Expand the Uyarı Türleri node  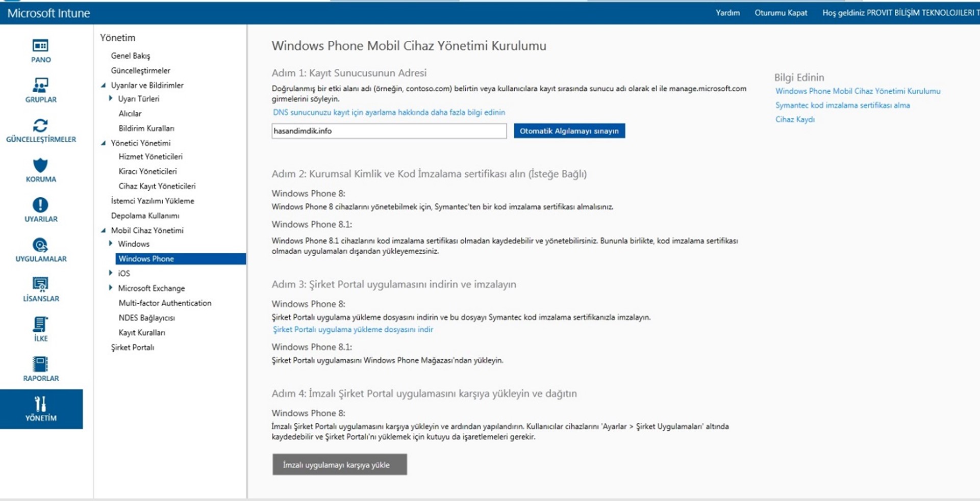[111, 98]
